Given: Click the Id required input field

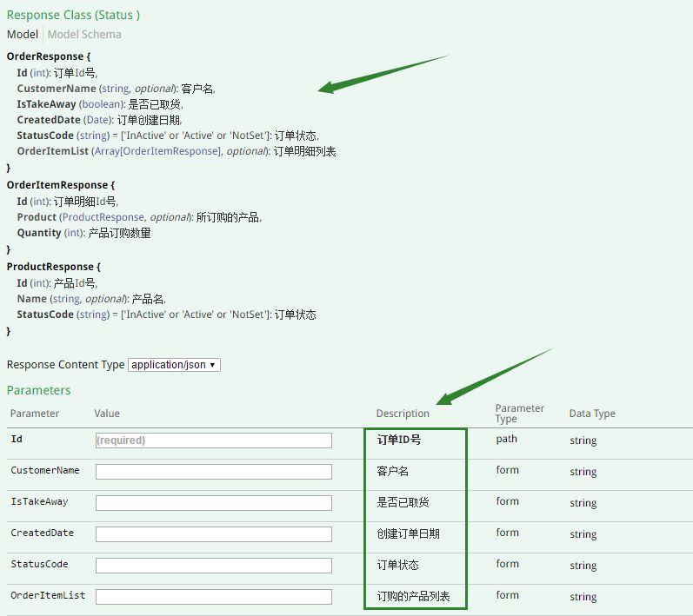Looking at the screenshot, I should click(214, 440).
